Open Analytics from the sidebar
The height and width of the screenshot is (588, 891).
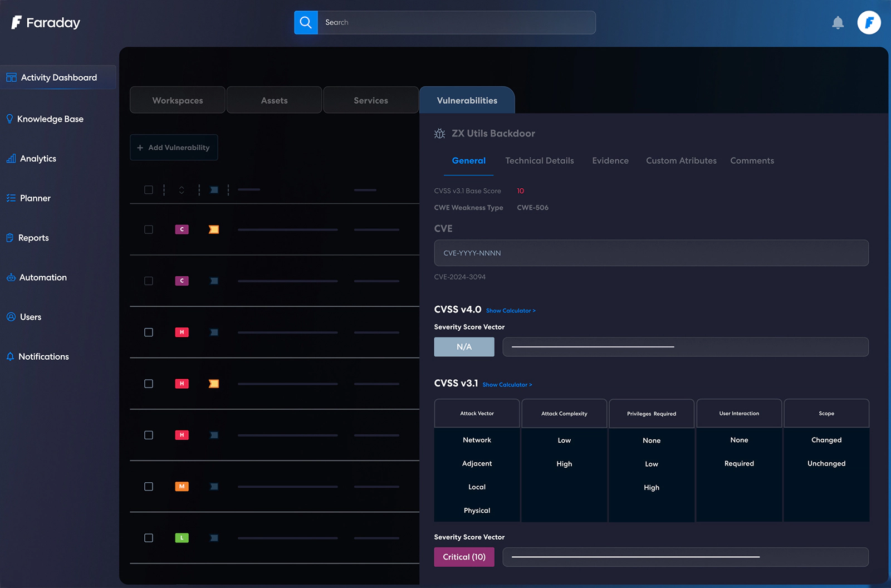[x=38, y=159]
